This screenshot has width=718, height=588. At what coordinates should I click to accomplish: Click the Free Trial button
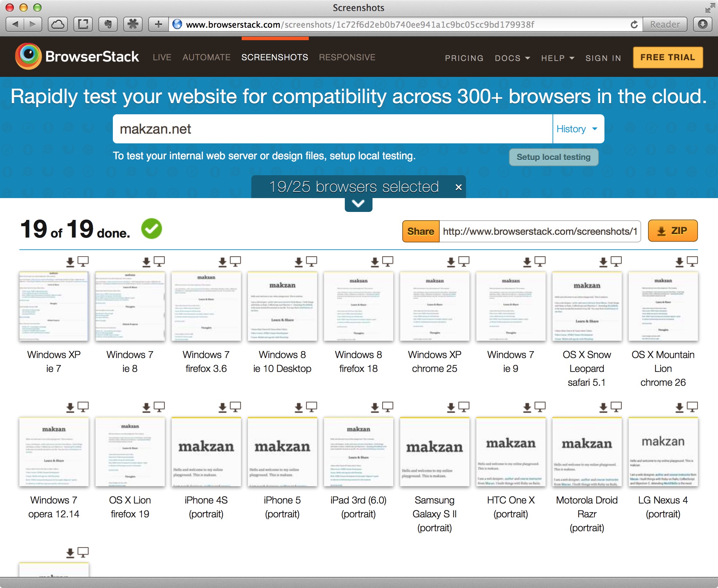[x=667, y=57]
